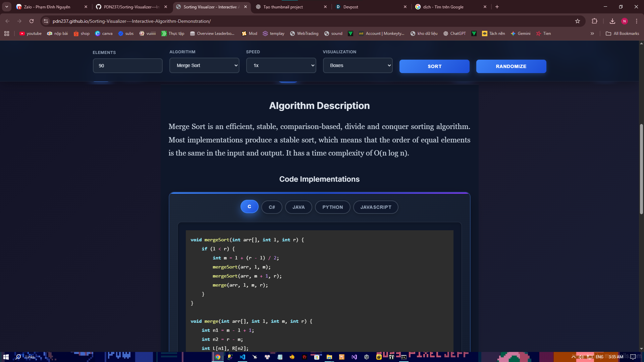Open the browser extensions puzzle icon
This screenshot has height=362, width=644.
pyautogui.click(x=594, y=21)
